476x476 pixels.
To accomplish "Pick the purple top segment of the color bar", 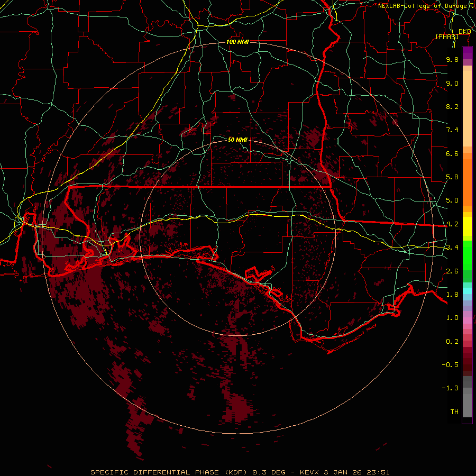I will pos(467,53).
